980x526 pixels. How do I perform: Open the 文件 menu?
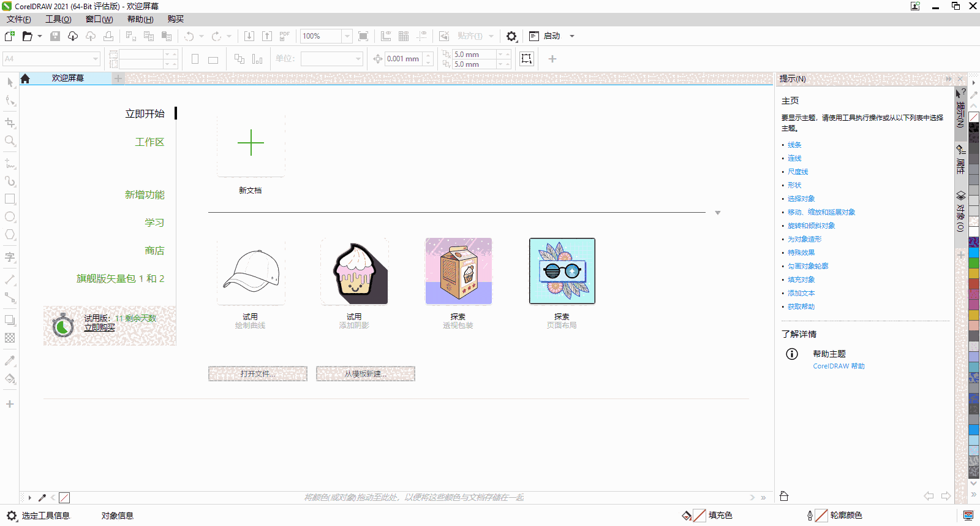18,20
